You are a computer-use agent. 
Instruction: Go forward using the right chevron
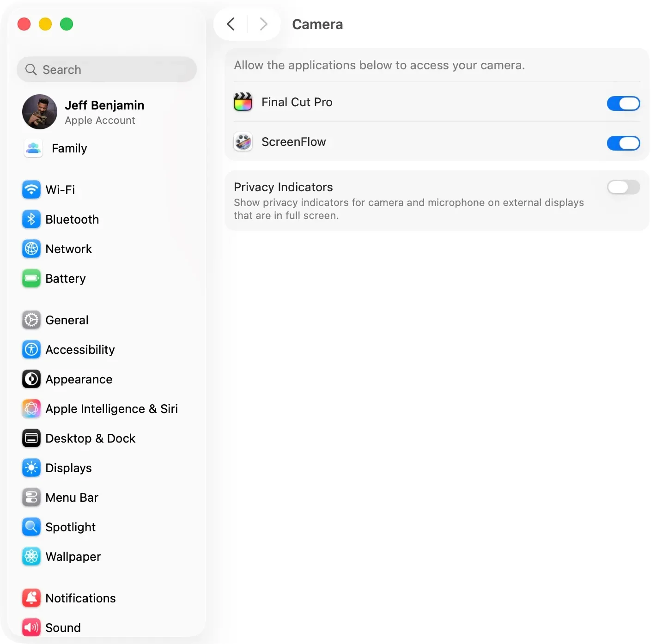[263, 24]
